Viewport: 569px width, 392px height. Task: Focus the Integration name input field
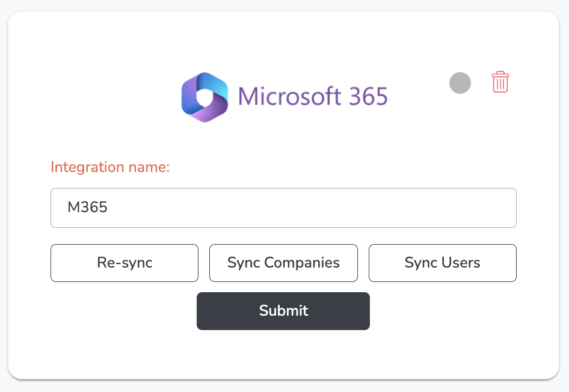(x=283, y=208)
